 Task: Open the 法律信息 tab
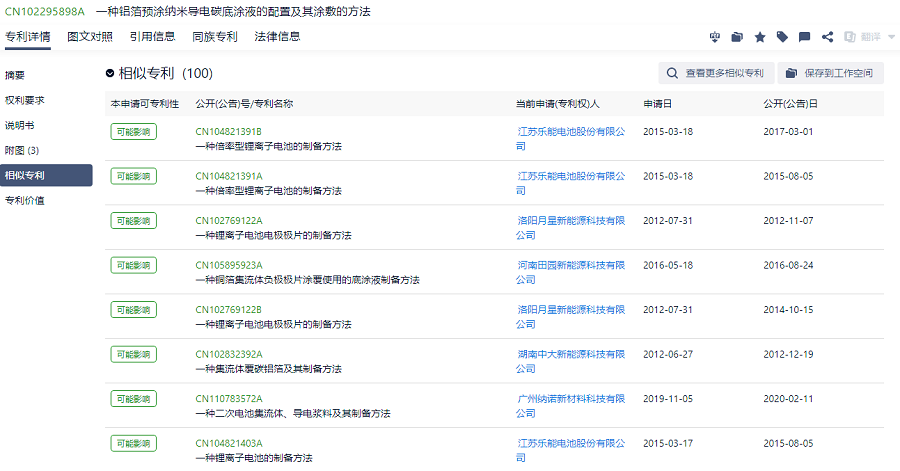point(277,37)
